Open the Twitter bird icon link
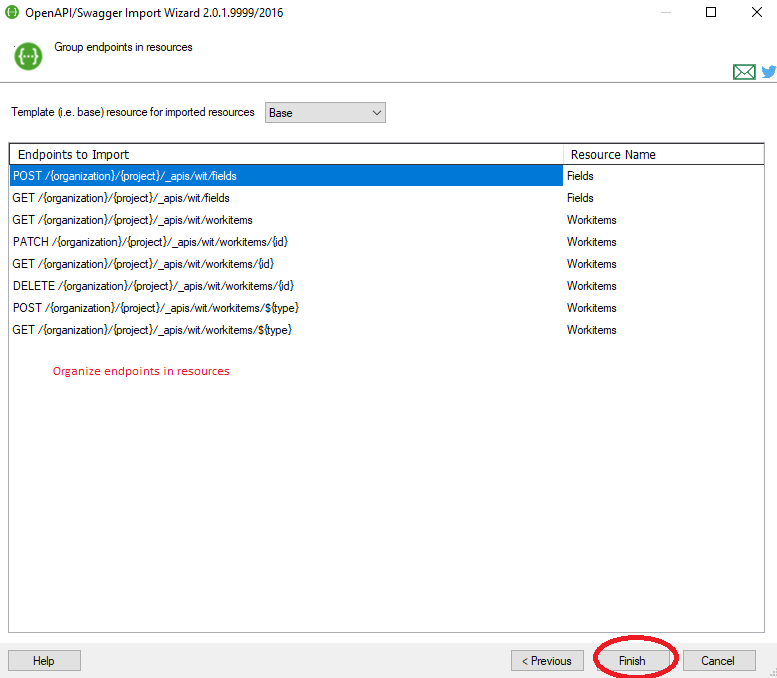The width and height of the screenshot is (777, 678). click(769, 72)
